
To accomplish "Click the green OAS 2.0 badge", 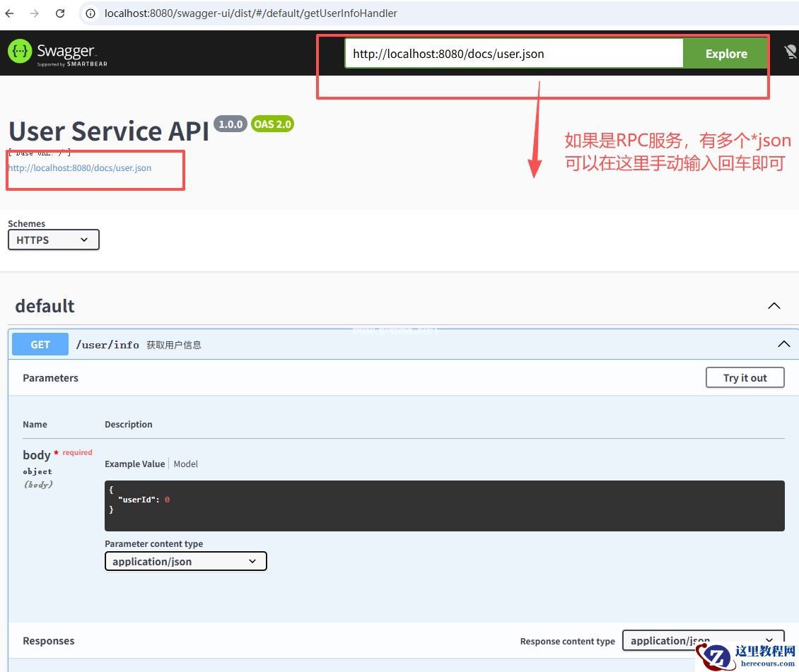I will tap(272, 124).
